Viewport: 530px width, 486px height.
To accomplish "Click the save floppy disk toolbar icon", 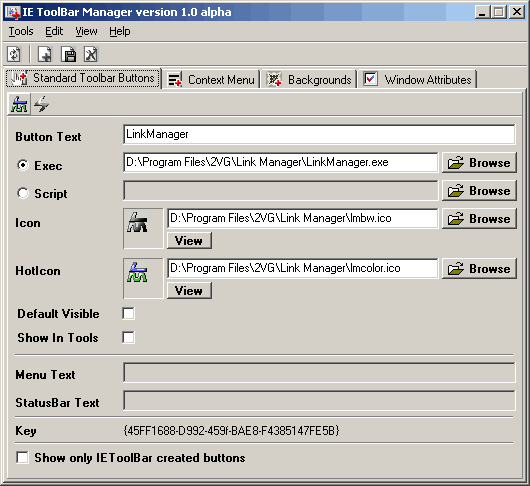I will (x=69, y=54).
